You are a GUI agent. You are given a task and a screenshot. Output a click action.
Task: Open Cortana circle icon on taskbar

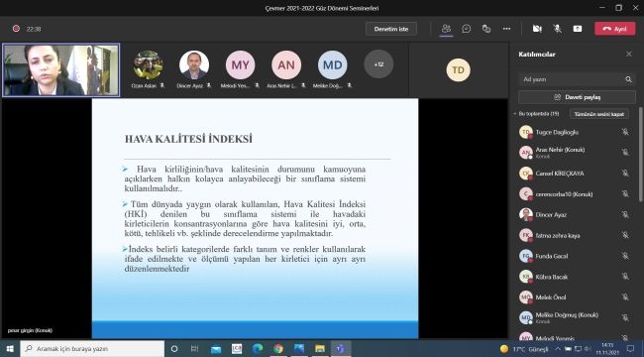(174, 349)
